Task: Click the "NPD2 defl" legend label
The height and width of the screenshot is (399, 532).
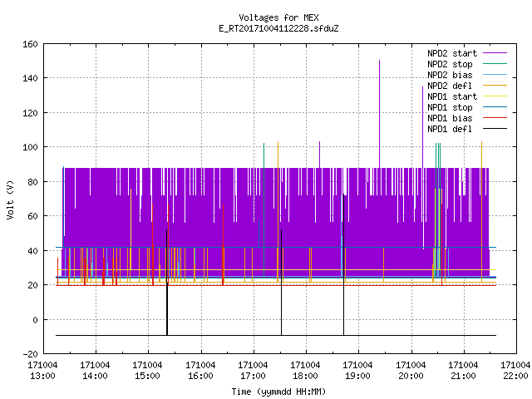Action: 450,86
